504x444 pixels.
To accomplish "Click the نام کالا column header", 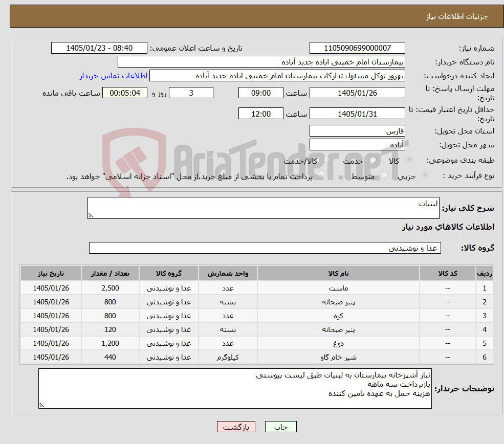I will (x=338, y=273).
